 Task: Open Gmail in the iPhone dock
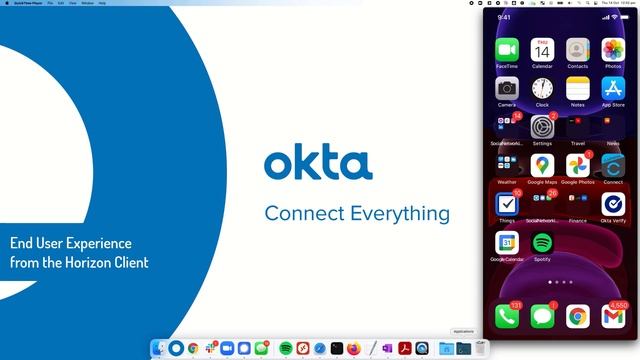613,316
